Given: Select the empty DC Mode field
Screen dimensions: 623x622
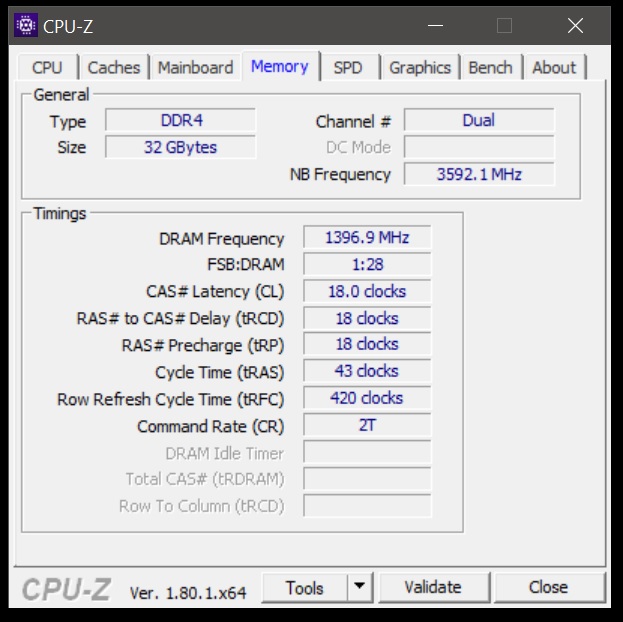Looking at the screenshot, I should click(479, 147).
